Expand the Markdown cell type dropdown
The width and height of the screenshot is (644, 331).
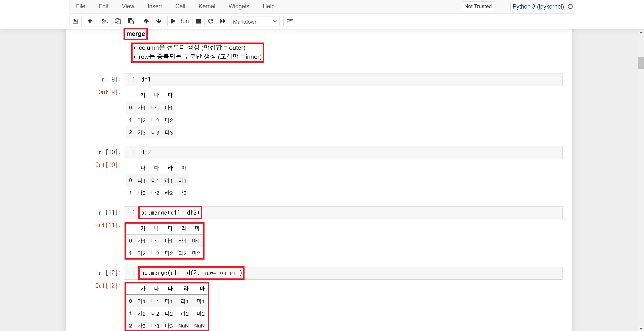255,22
